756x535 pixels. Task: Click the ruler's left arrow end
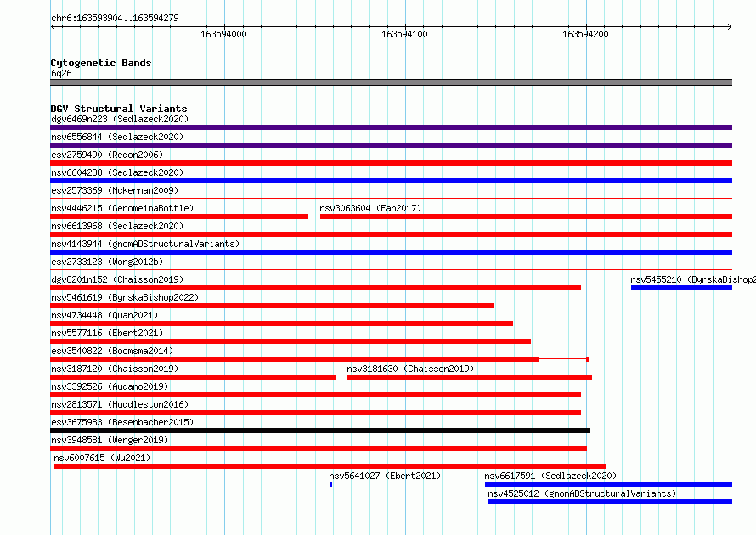point(53,27)
